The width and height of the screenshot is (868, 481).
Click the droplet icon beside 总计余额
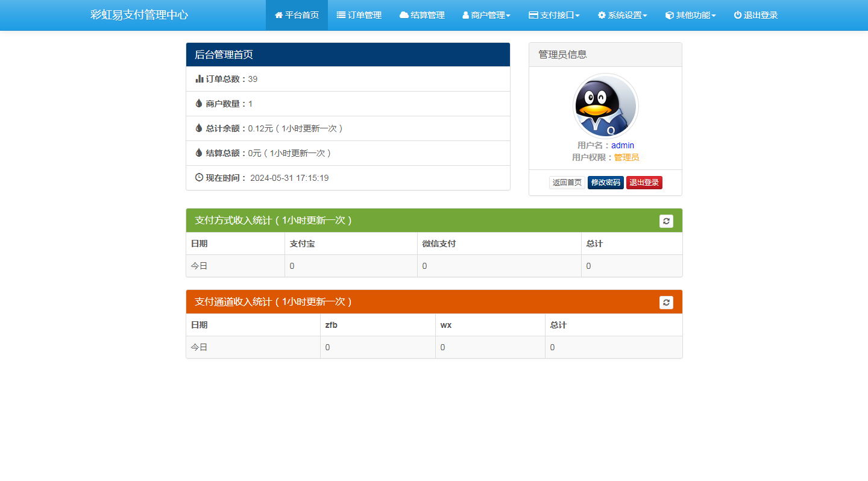click(199, 128)
